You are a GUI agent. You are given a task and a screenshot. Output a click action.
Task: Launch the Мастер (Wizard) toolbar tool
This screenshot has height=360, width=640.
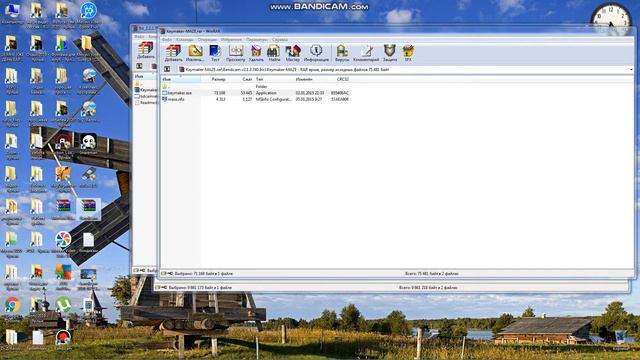(293, 53)
